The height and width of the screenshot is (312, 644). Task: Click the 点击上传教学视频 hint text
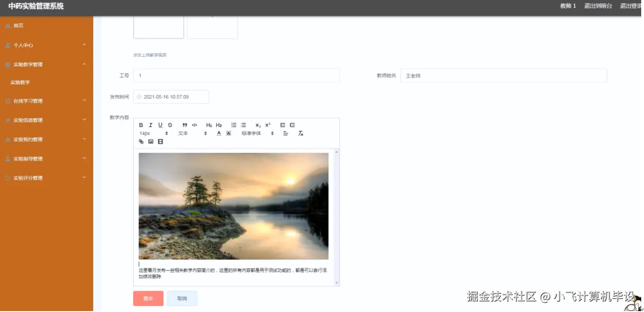click(150, 55)
